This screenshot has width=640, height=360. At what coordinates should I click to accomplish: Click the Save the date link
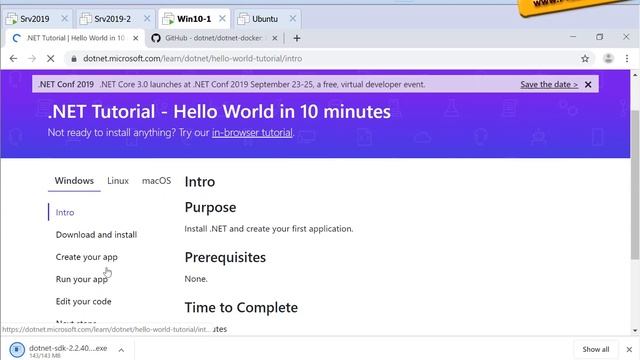pos(549,84)
